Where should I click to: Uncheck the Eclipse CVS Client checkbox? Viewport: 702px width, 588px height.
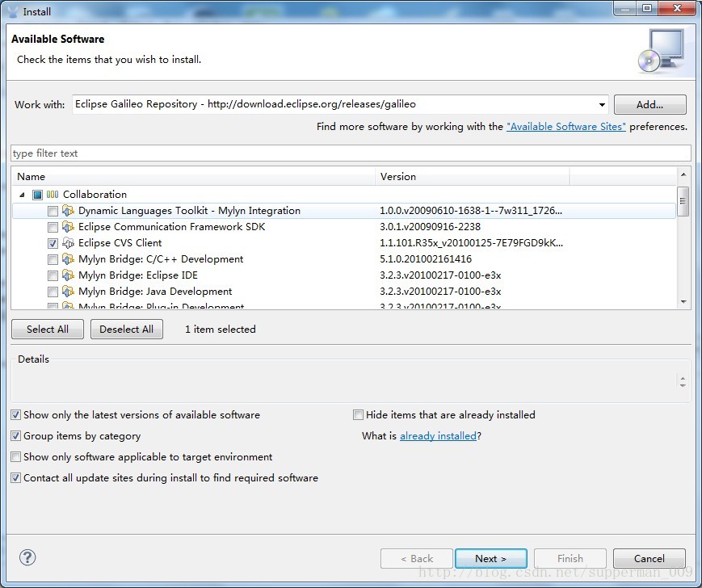pos(53,243)
